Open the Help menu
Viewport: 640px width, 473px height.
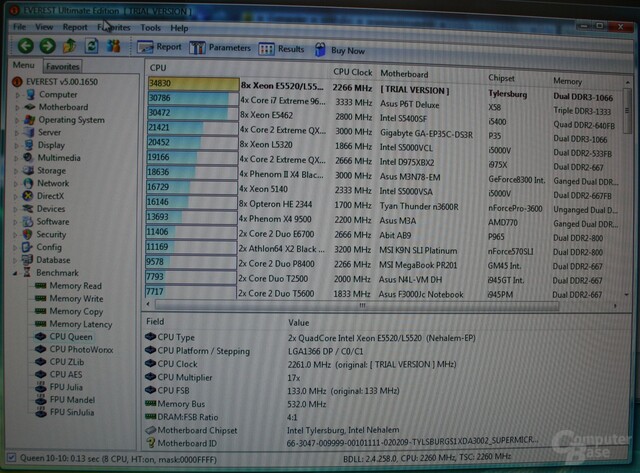click(x=179, y=28)
